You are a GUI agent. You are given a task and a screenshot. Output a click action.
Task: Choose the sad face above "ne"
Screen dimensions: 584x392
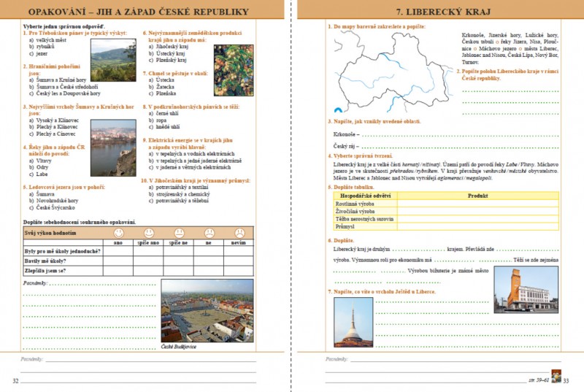[x=209, y=231]
